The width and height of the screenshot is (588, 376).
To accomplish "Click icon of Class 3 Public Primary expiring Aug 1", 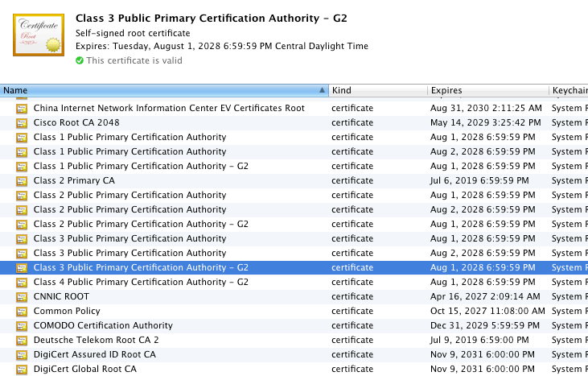I will (x=22, y=239).
